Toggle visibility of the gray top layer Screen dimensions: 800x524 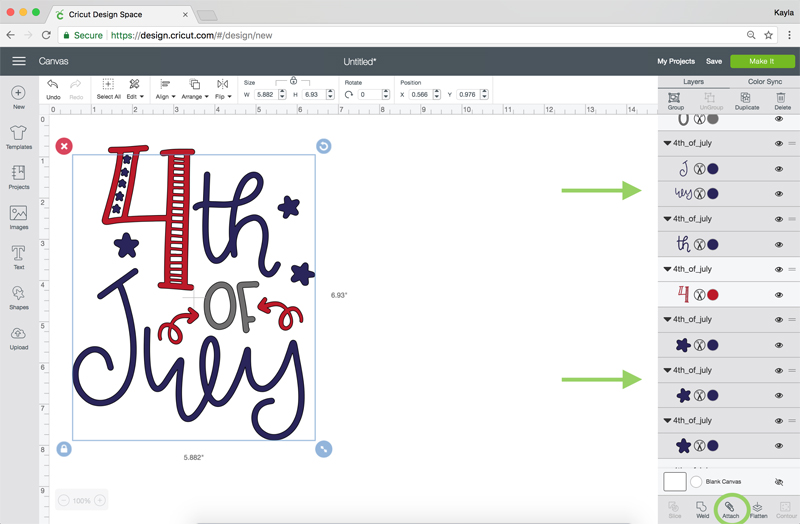pos(779,119)
